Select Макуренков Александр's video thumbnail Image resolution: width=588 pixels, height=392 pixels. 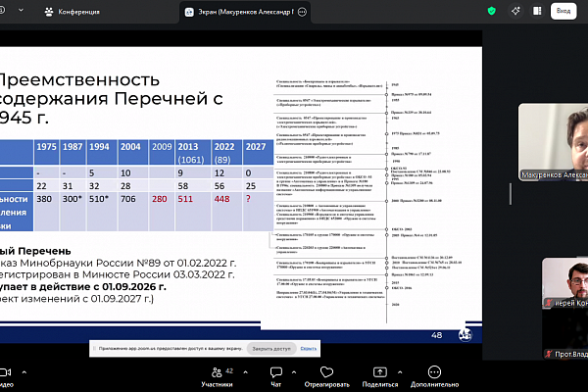click(x=553, y=142)
